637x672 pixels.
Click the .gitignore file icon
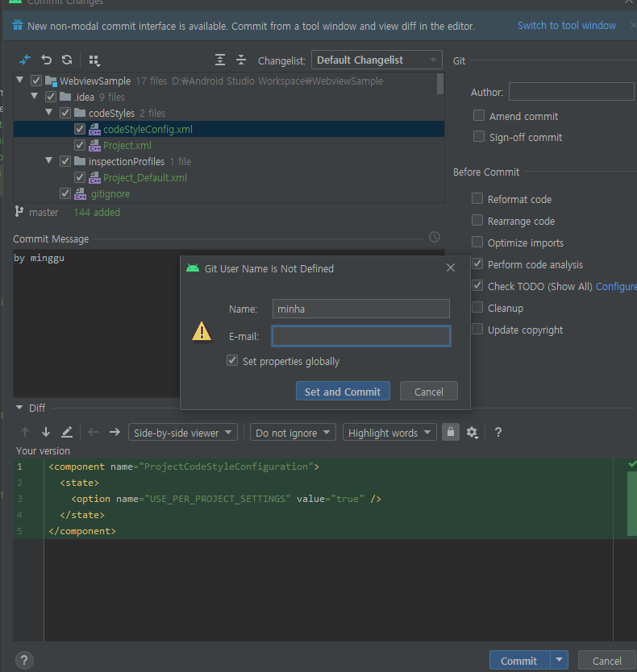click(x=80, y=194)
